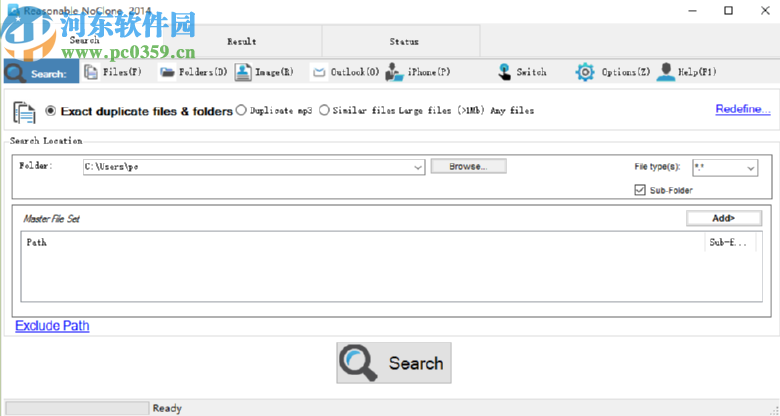Open the Help(F1) icon
The image size is (780, 416).
[665, 72]
